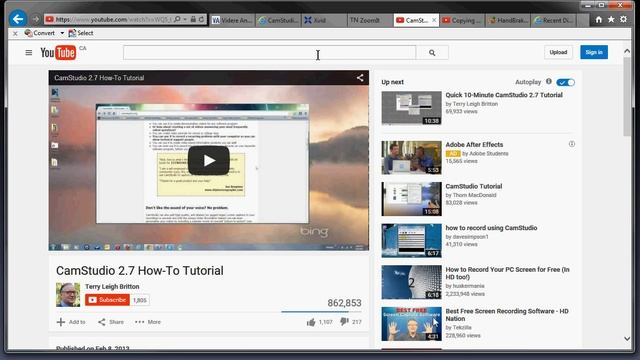This screenshot has height=360, width=640.
Task: Click by Adobe Students channel link
Action: pyautogui.click(x=485, y=153)
